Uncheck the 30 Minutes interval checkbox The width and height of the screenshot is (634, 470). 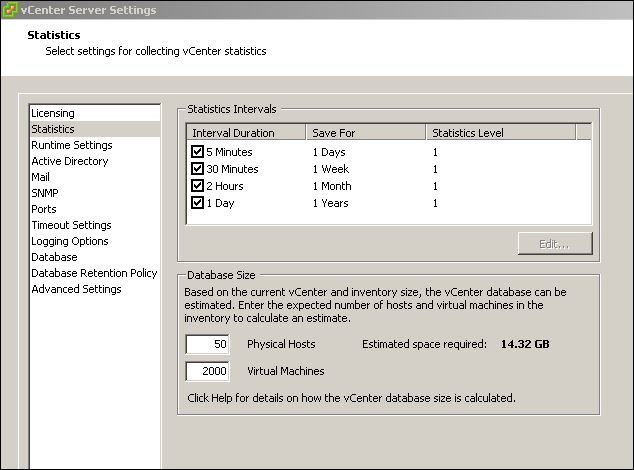[197, 169]
